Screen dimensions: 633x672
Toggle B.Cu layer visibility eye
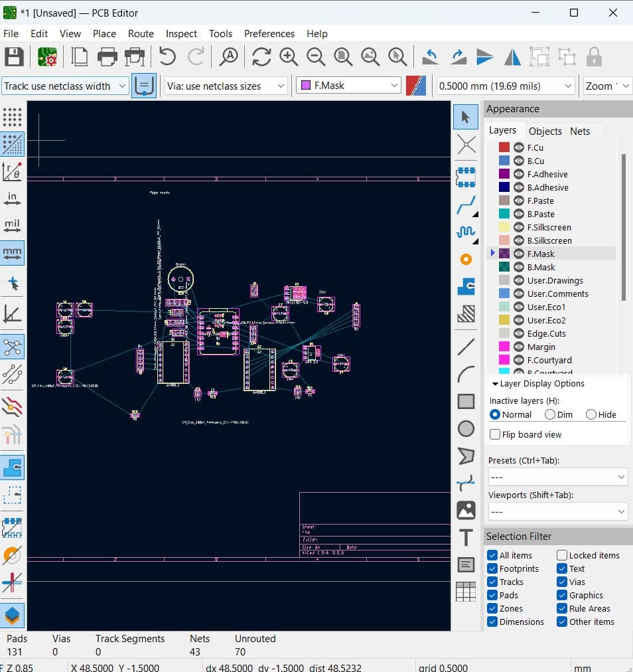[x=519, y=161]
